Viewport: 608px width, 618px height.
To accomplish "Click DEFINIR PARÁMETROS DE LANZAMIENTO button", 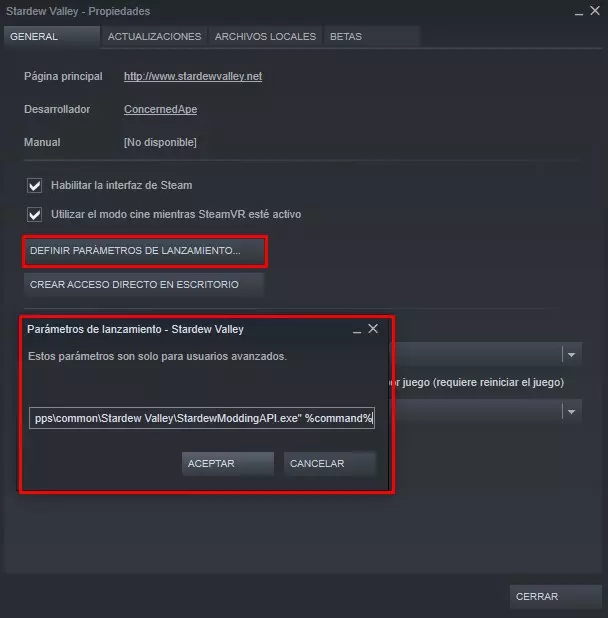I will (x=145, y=251).
